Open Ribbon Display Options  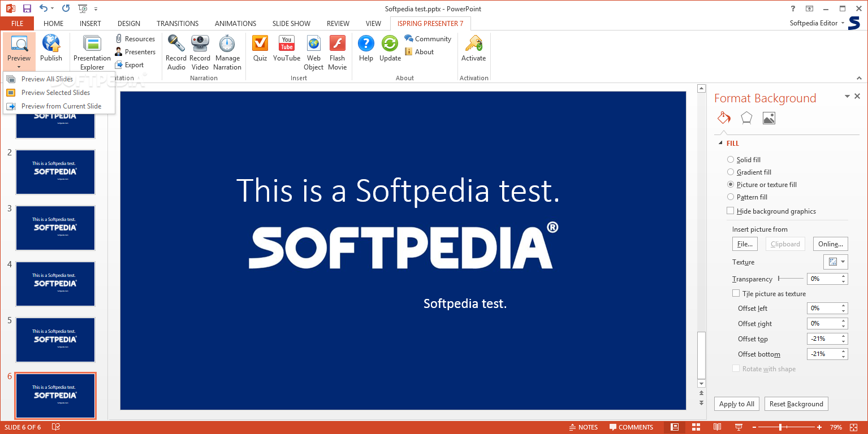click(810, 8)
